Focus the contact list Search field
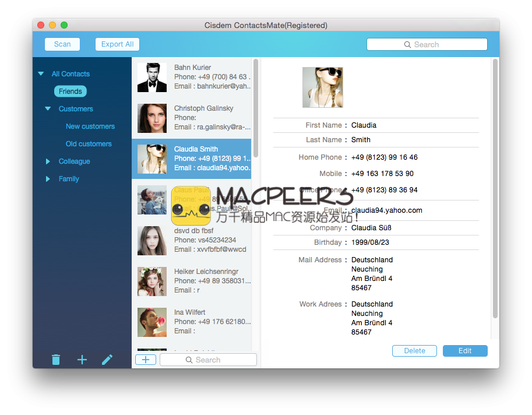Screen dimensions: 532x415 (208, 360)
